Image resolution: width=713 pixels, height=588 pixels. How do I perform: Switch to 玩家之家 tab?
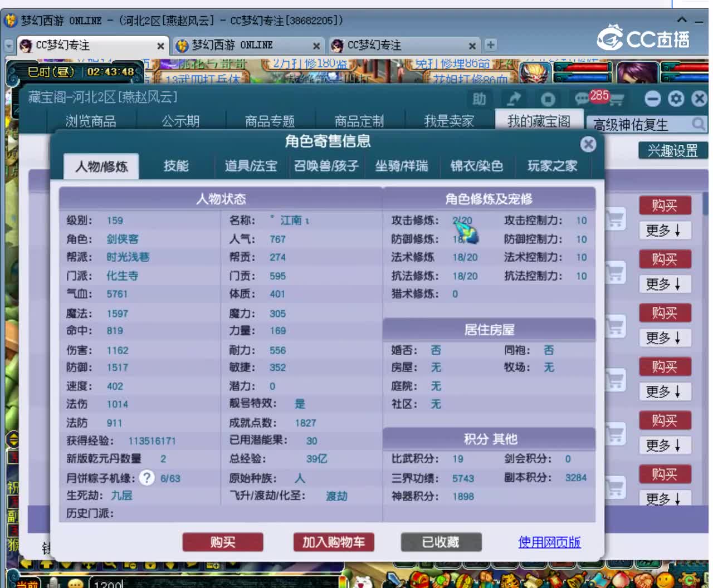tap(553, 166)
